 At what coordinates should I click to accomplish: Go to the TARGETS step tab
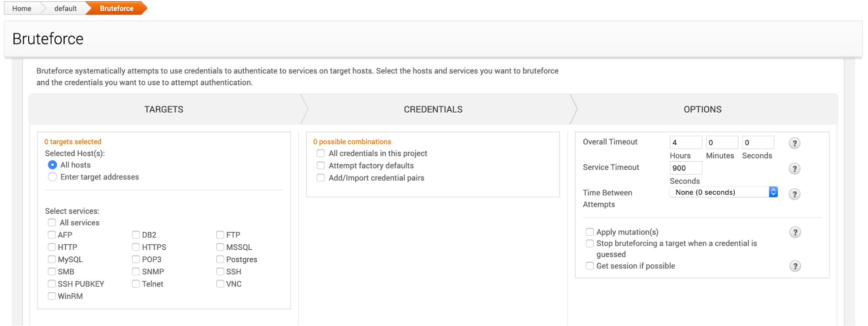click(164, 110)
